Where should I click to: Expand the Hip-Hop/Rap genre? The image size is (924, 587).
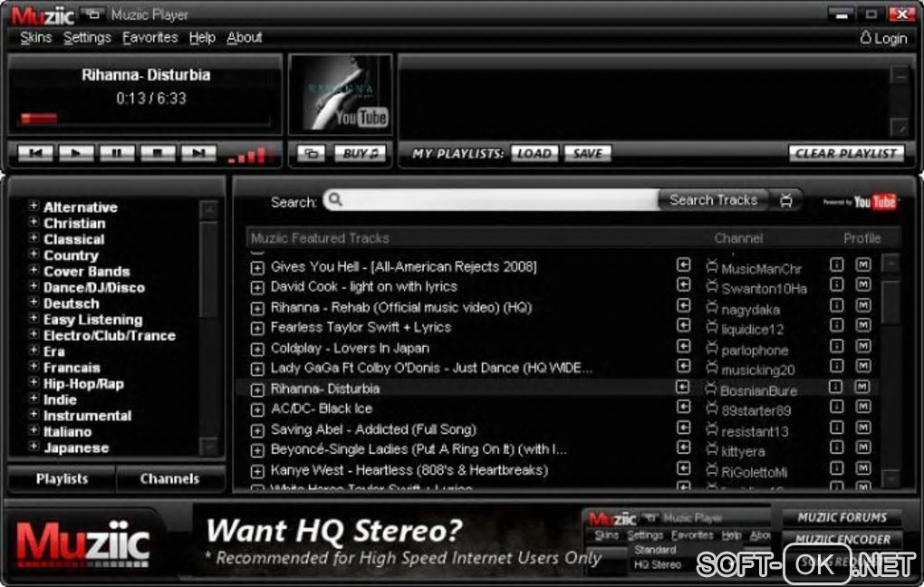tap(34, 382)
